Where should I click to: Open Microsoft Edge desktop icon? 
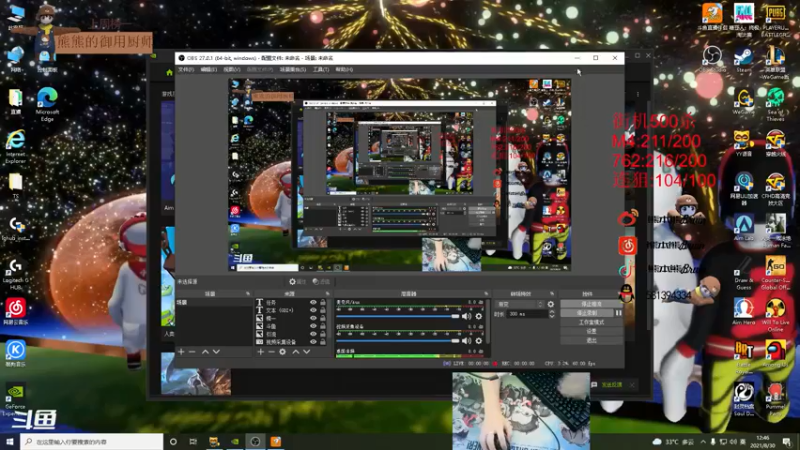pos(47,104)
